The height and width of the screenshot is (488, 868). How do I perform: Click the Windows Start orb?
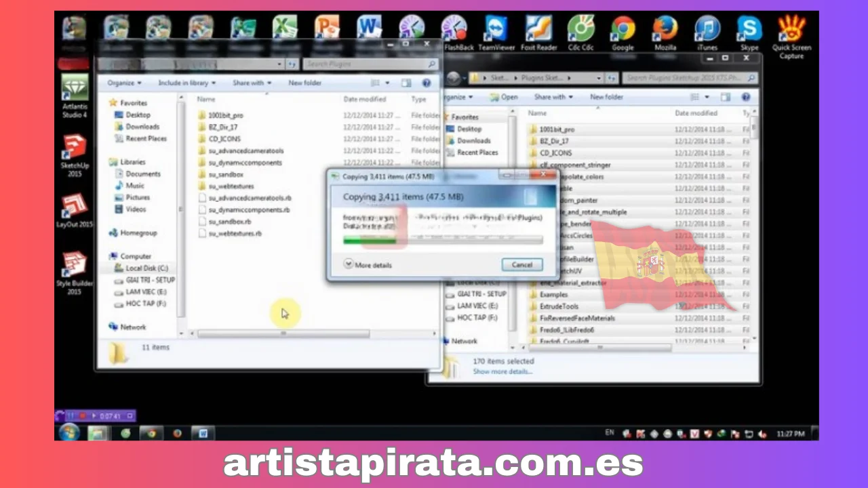(68, 432)
